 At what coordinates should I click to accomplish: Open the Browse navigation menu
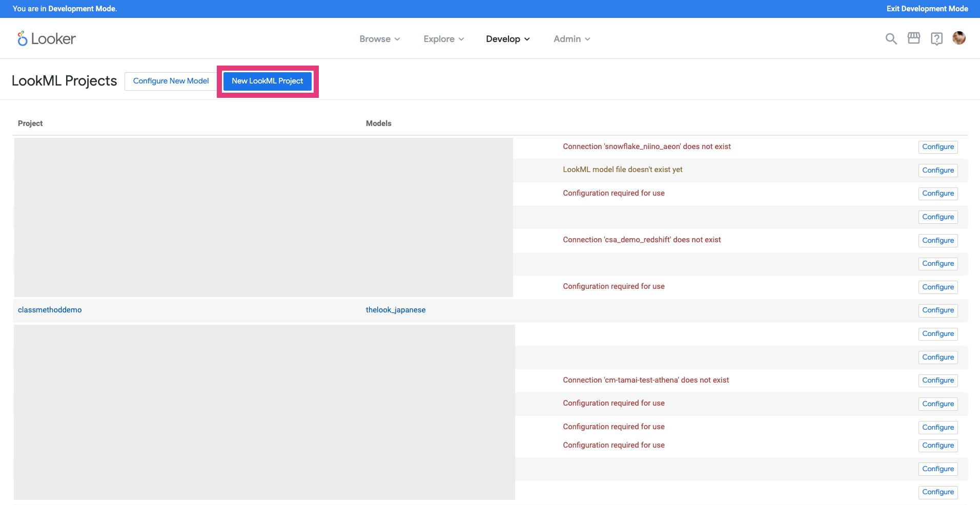click(x=379, y=38)
